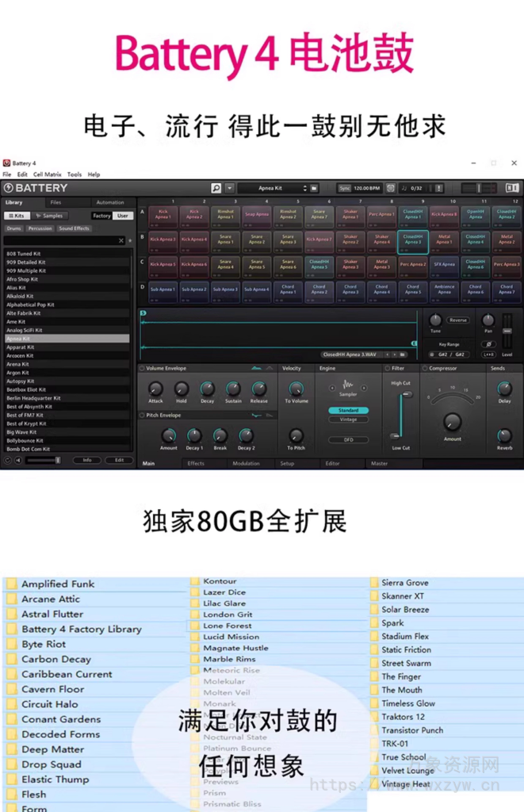The width and height of the screenshot is (524, 812).
Task: Select Vintage engine mode button
Action: tap(348, 419)
